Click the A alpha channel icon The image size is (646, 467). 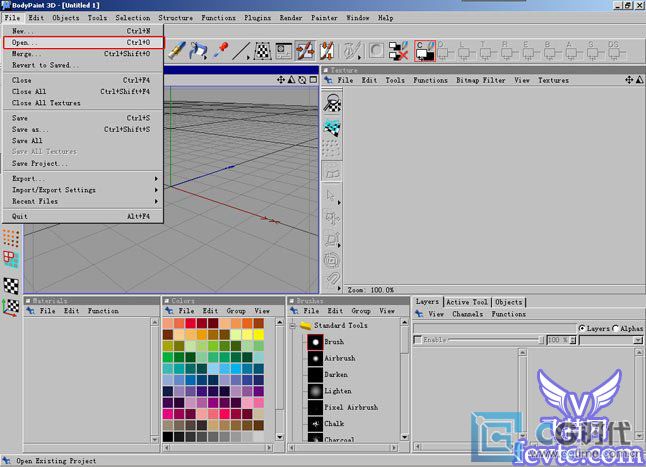tap(571, 51)
